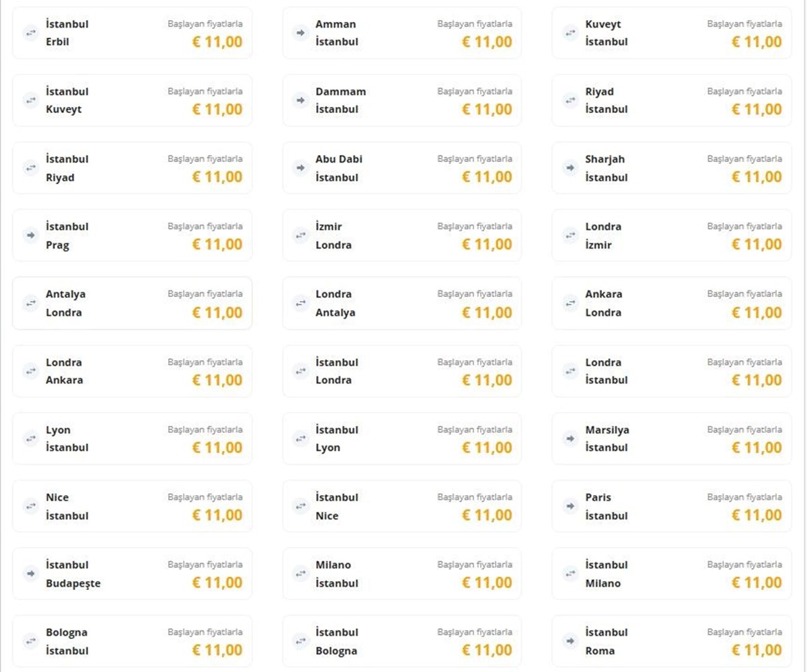Select Milano to İstanbul route
The height and width of the screenshot is (672, 807).
coord(402,574)
